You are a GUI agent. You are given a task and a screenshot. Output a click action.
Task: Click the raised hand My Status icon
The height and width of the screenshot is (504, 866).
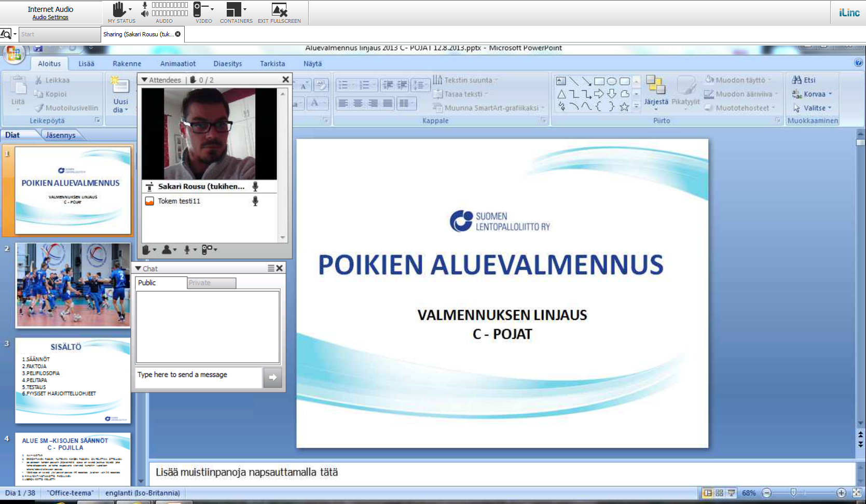[119, 9]
